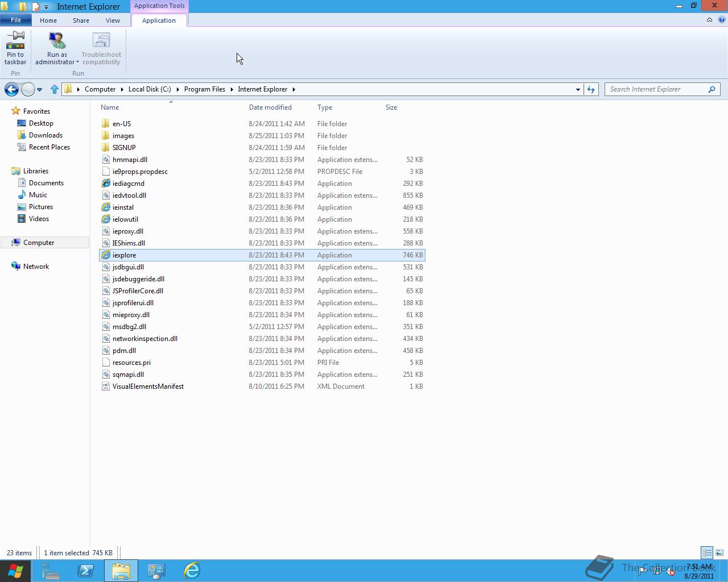Sort by the Type column header

point(325,107)
